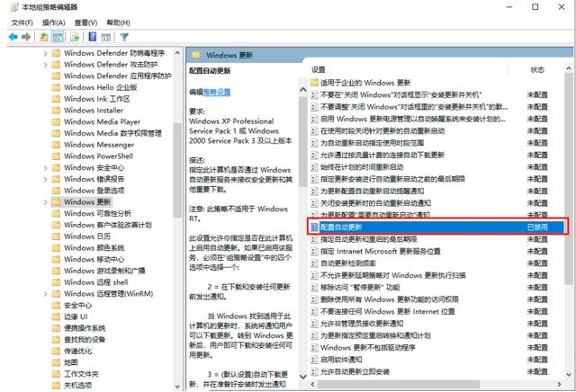
Task: Click the 适用于企业的 Windows 更新 folder icon
Action: click(314, 83)
